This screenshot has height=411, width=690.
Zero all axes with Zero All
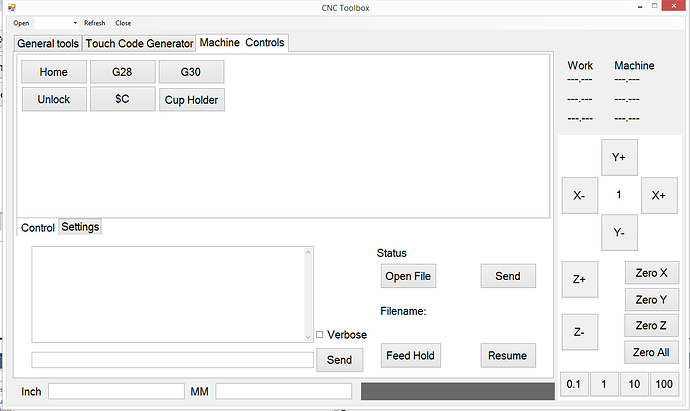point(652,351)
